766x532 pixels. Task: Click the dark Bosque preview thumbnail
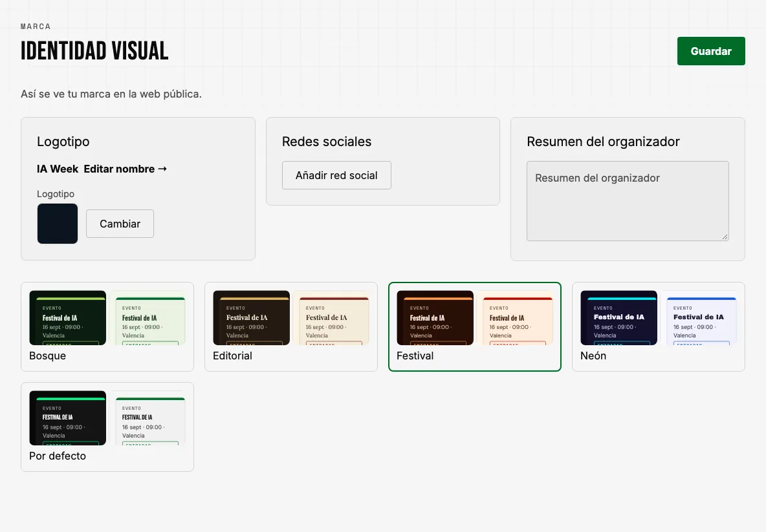click(67, 318)
